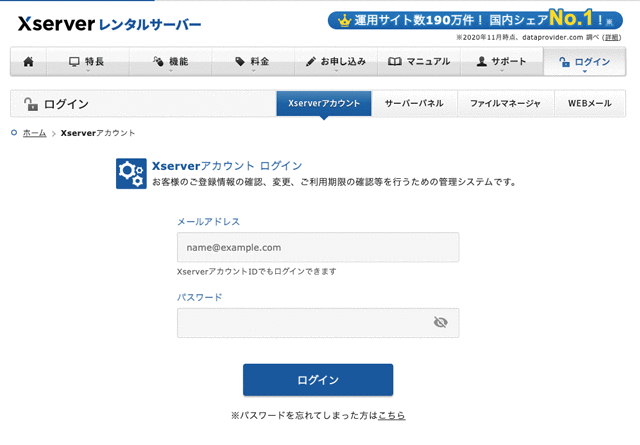Focus the パスワード input field
This screenshot has width=640, height=445.
318,323
